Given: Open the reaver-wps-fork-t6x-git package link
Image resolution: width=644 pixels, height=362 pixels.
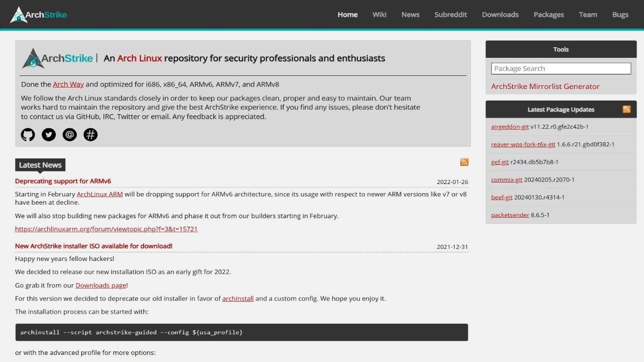Looking at the screenshot, I should (523, 144).
